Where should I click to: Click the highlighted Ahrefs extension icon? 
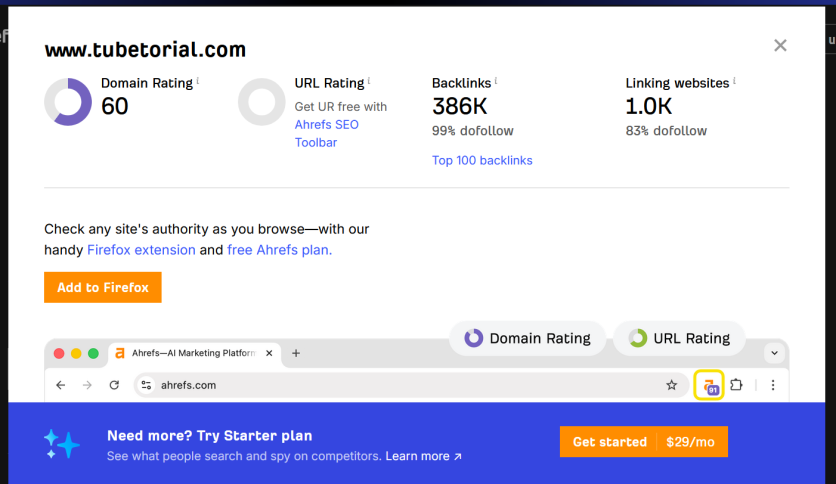pyautogui.click(x=709, y=385)
